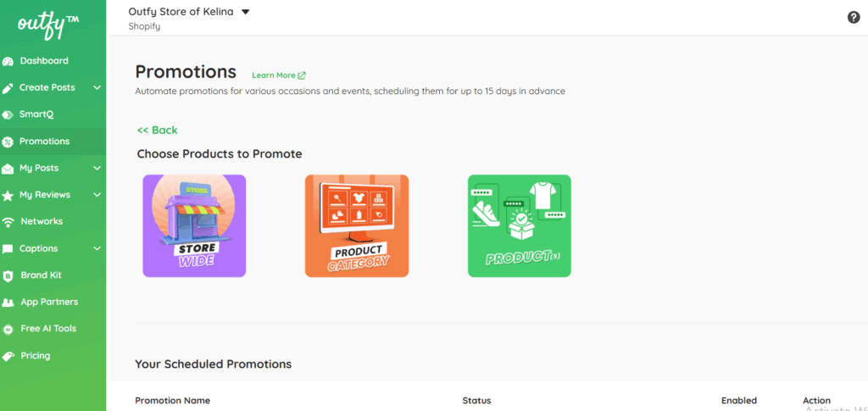Click the Free AI Tools icon
The width and height of the screenshot is (868, 411).
tap(8, 329)
